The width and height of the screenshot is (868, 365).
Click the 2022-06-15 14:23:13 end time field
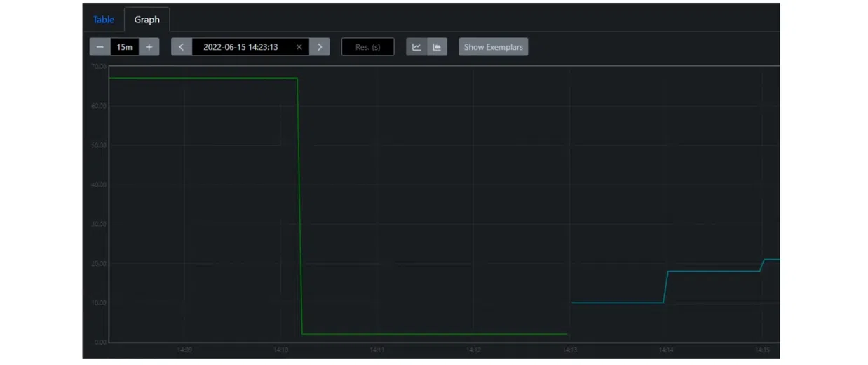coord(240,47)
